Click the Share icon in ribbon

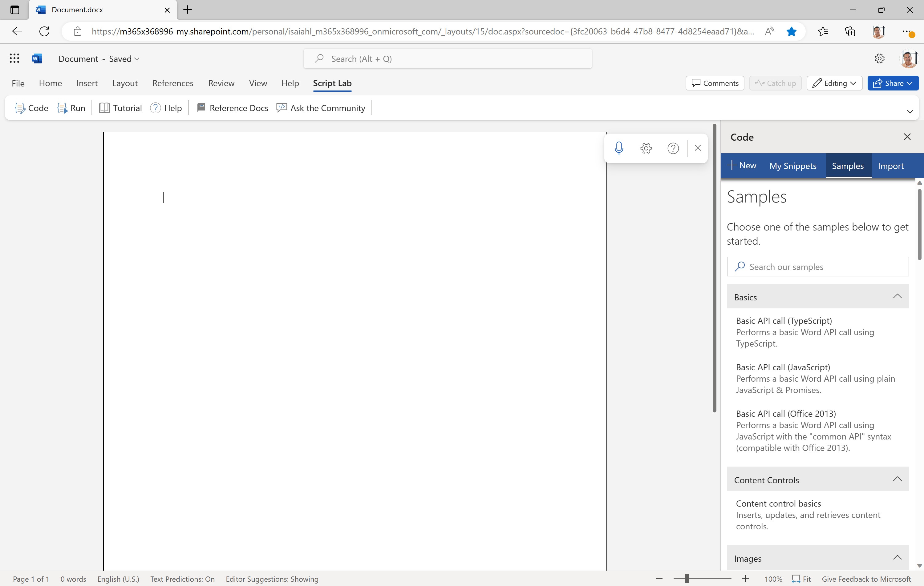(892, 83)
